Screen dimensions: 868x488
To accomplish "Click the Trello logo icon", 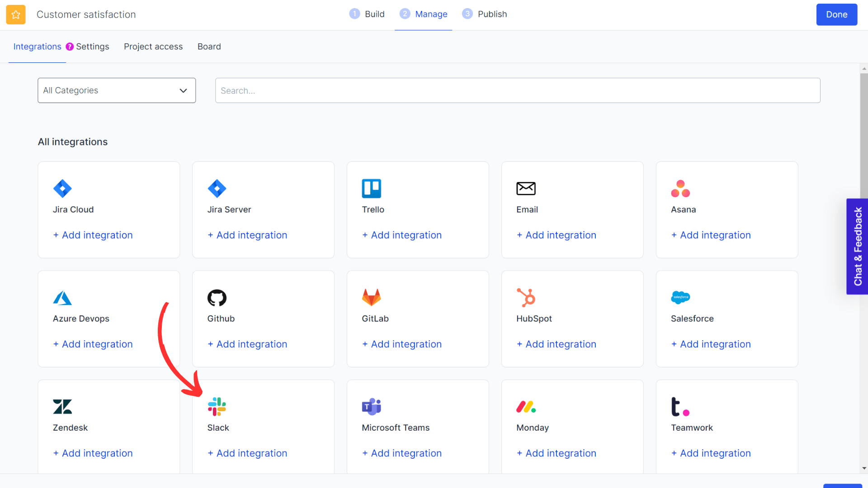I will 372,189.
